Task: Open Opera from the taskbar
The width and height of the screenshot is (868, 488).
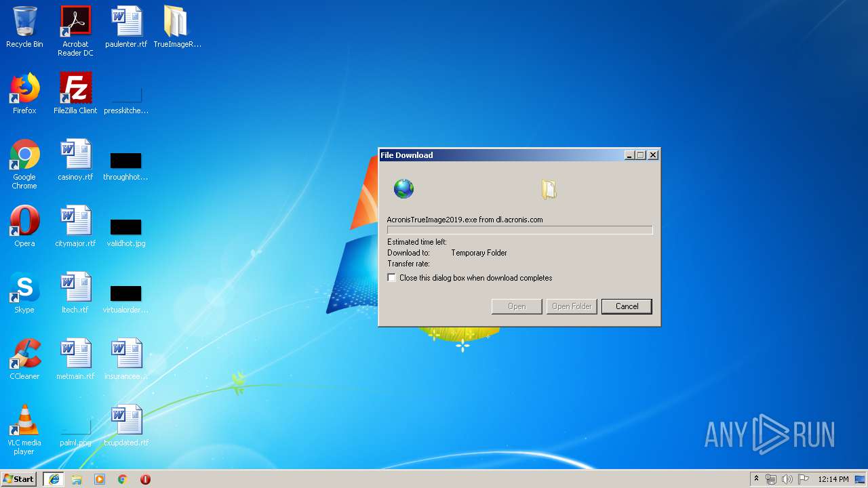Action: 145,479
